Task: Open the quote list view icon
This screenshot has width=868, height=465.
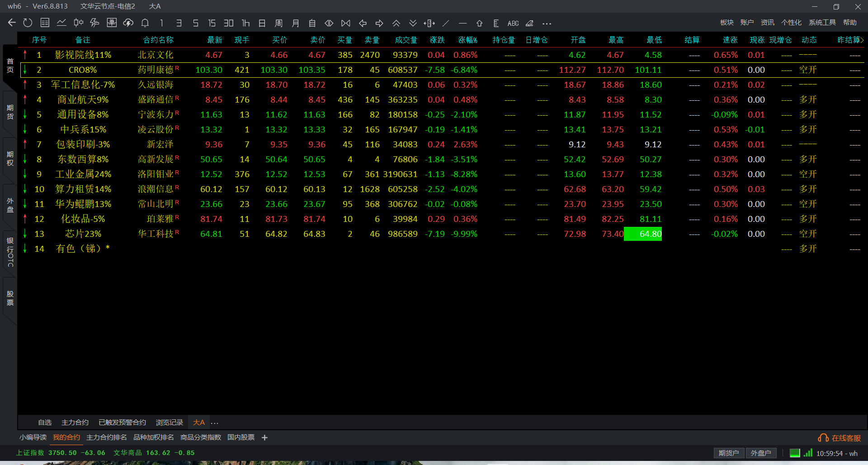Action: 45,23
